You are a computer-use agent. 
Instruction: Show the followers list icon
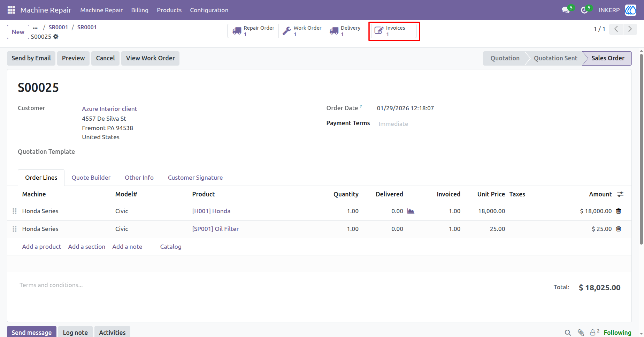click(x=594, y=332)
